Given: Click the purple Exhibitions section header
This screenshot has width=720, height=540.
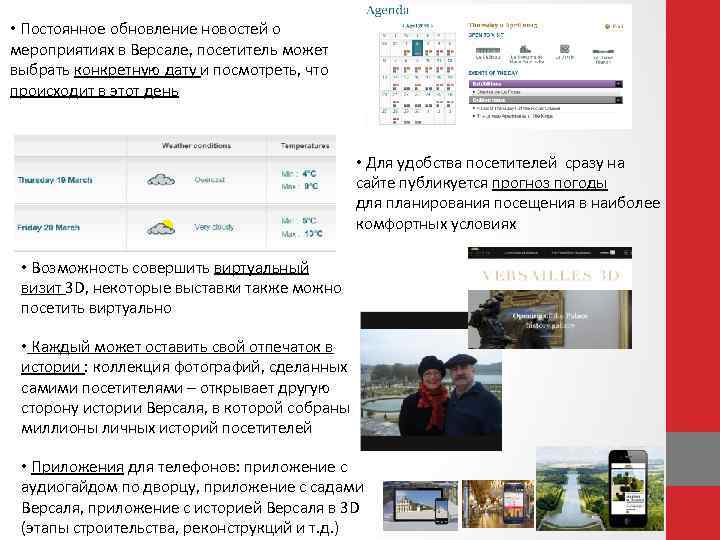Looking at the screenshot, I should [546, 84].
